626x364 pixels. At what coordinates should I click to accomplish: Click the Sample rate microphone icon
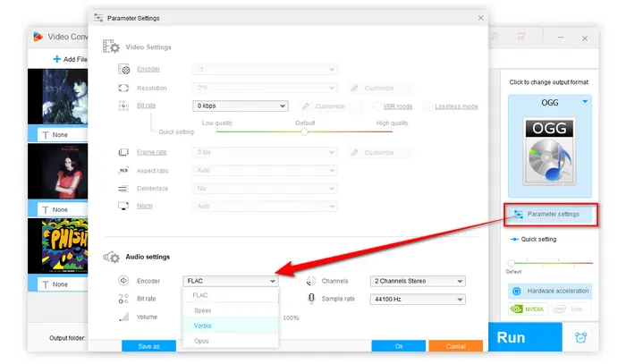311,298
